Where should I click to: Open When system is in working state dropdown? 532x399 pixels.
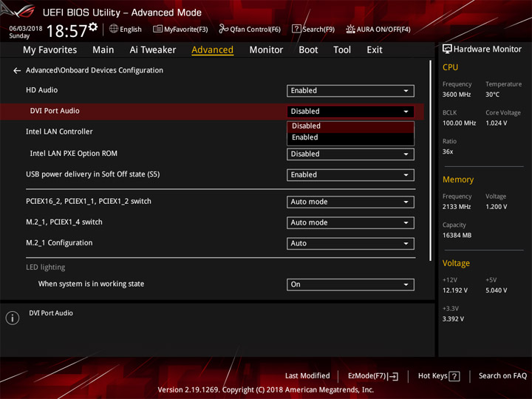(x=350, y=284)
